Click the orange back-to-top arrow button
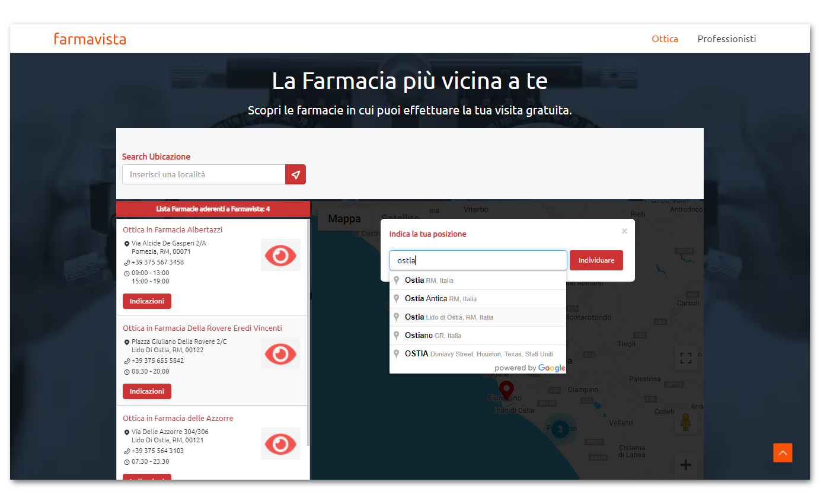830x504 pixels. 783,453
